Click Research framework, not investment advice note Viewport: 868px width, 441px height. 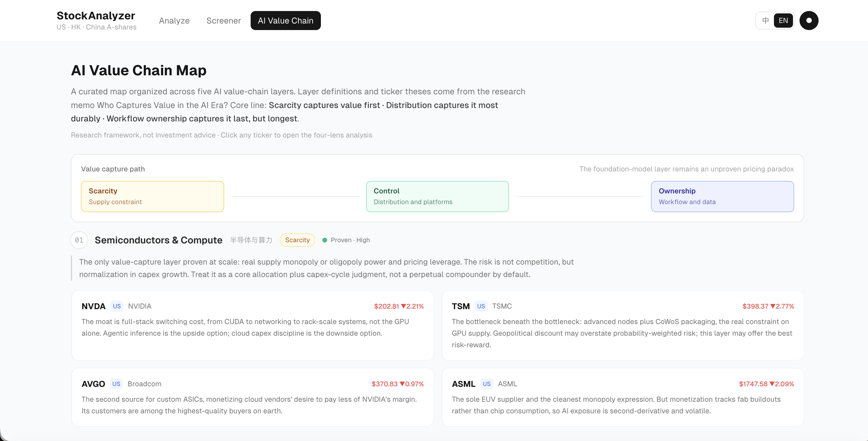click(143, 135)
